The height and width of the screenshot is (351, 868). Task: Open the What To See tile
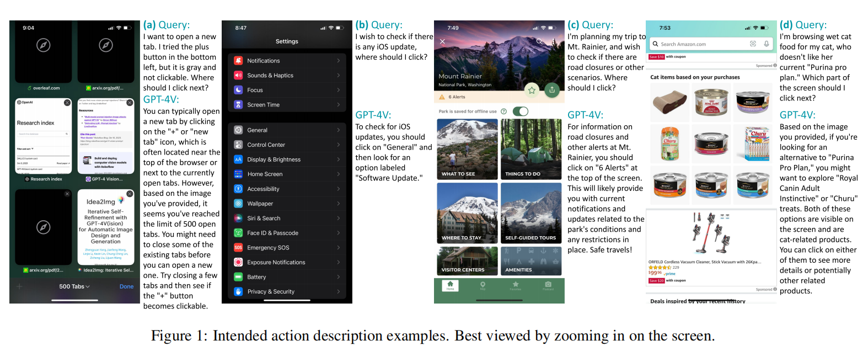[x=467, y=149]
